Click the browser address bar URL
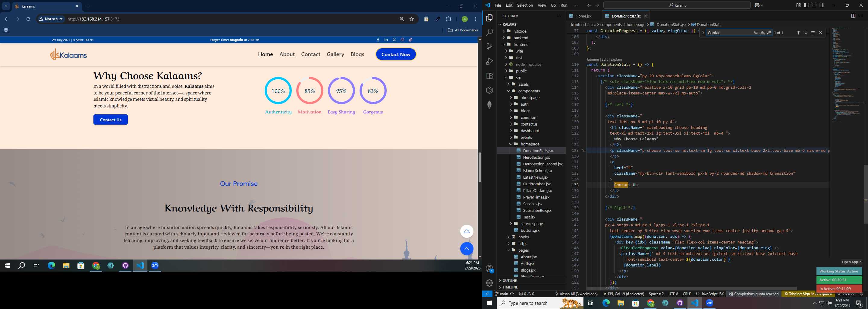The height and width of the screenshot is (309, 868). (x=93, y=19)
